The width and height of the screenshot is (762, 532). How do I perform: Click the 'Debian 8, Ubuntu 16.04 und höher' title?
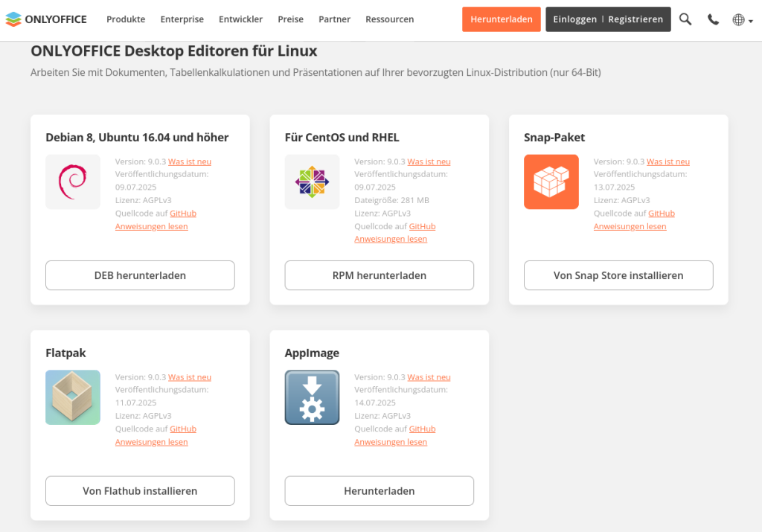tap(137, 138)
